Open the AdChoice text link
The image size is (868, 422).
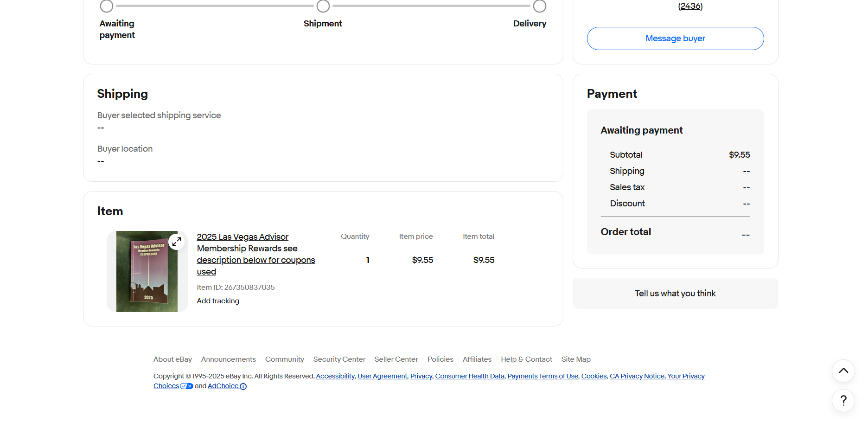223,386
